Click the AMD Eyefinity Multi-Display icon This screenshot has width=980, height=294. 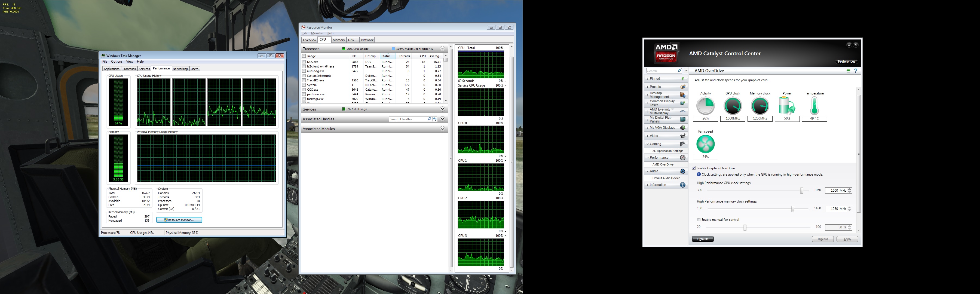tap(682, 111)
